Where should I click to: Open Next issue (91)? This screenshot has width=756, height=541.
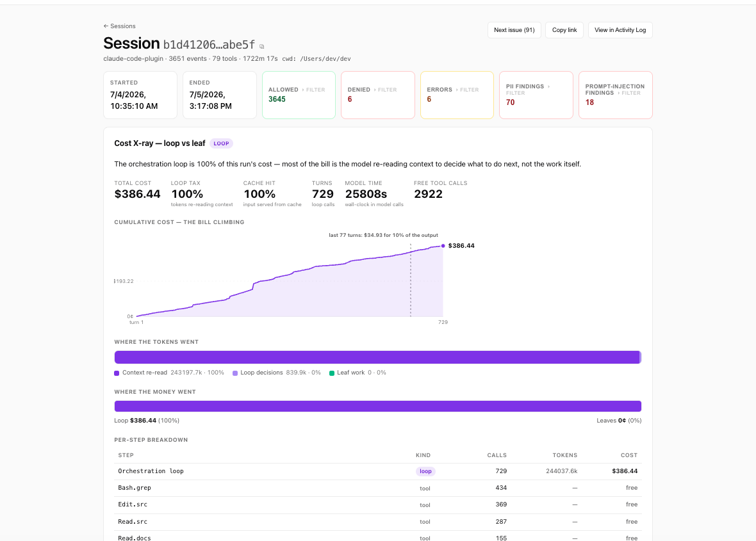514,30
